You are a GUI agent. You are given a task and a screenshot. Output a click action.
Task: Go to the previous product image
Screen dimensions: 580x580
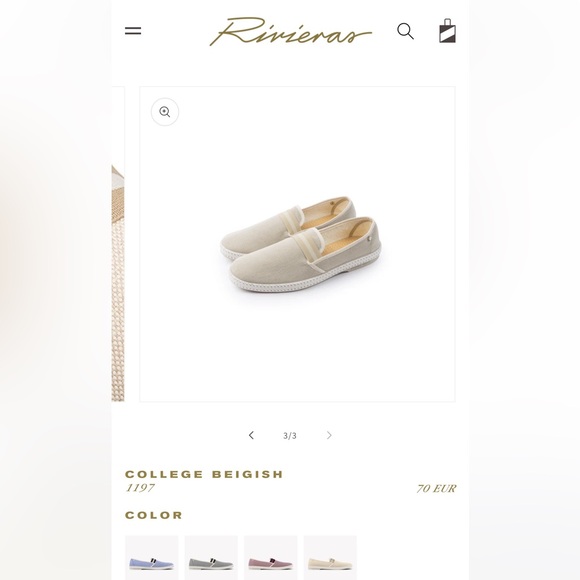click(x=252, y=435)
